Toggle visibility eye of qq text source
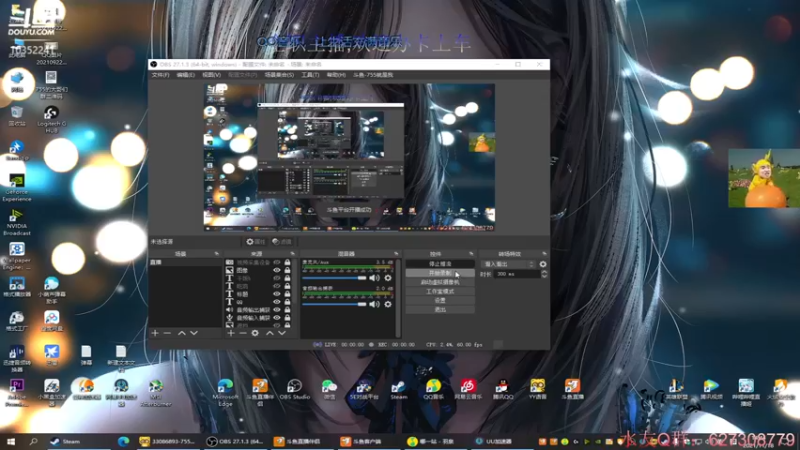Screen dimensions: 800x450 (277, 302)
